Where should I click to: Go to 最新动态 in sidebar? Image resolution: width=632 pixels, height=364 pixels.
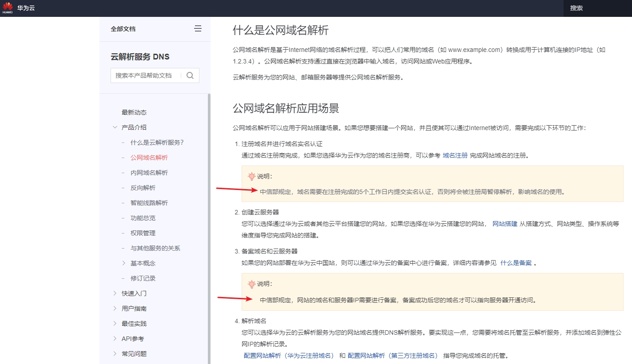[x=134, y=112]
